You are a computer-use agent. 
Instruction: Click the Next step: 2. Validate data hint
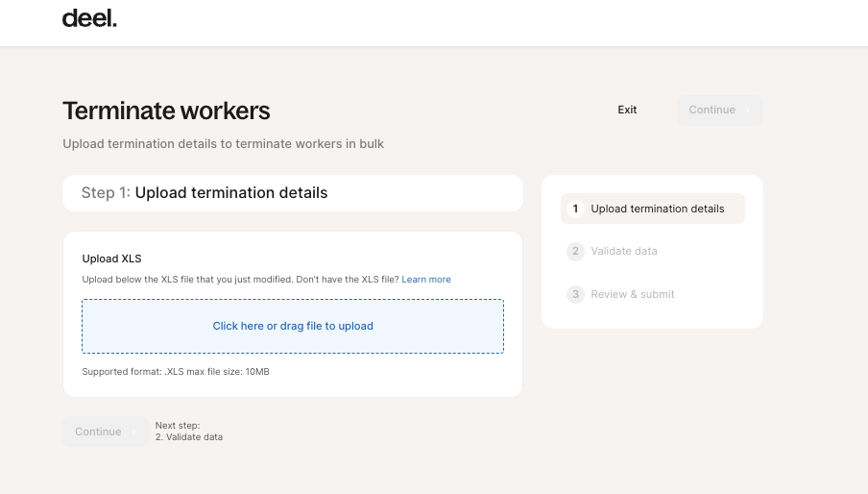point(189,432)
